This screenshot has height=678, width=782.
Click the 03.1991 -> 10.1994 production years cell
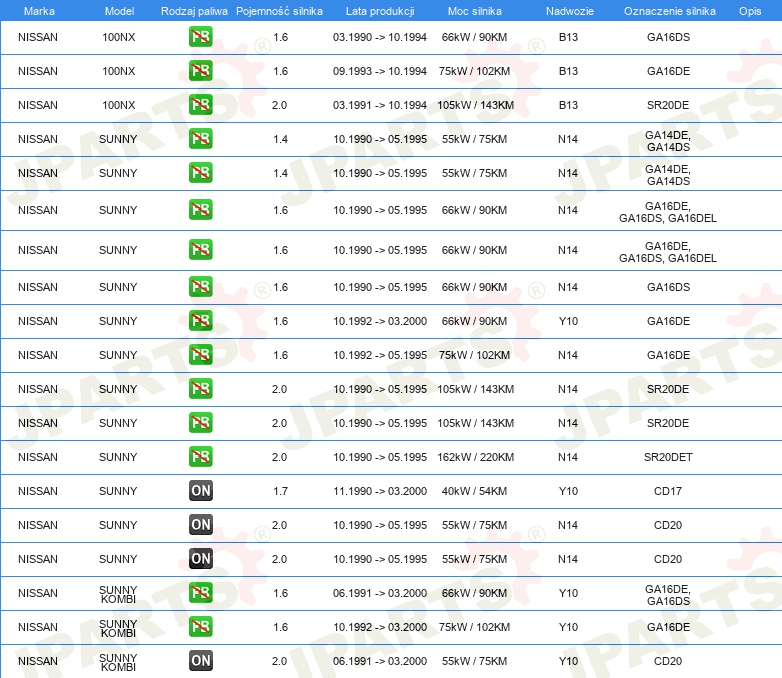pyautogui.click(x=380, y=105)
